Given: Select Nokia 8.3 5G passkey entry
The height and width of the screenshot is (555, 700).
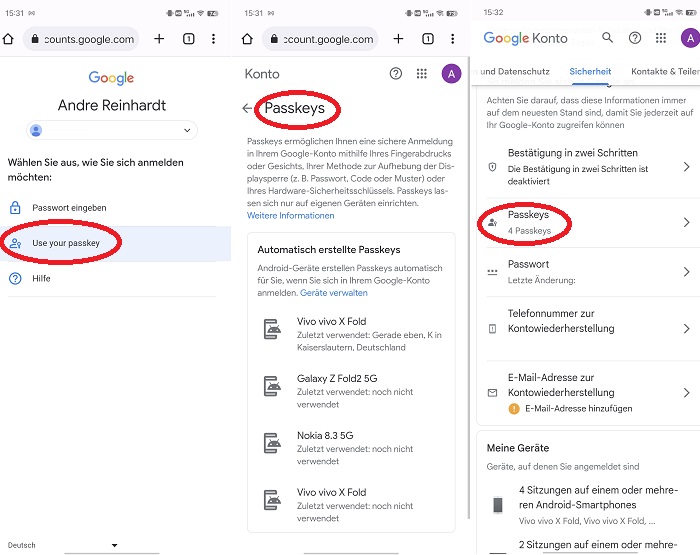Looking at the screenshot, I should (351, 448).
